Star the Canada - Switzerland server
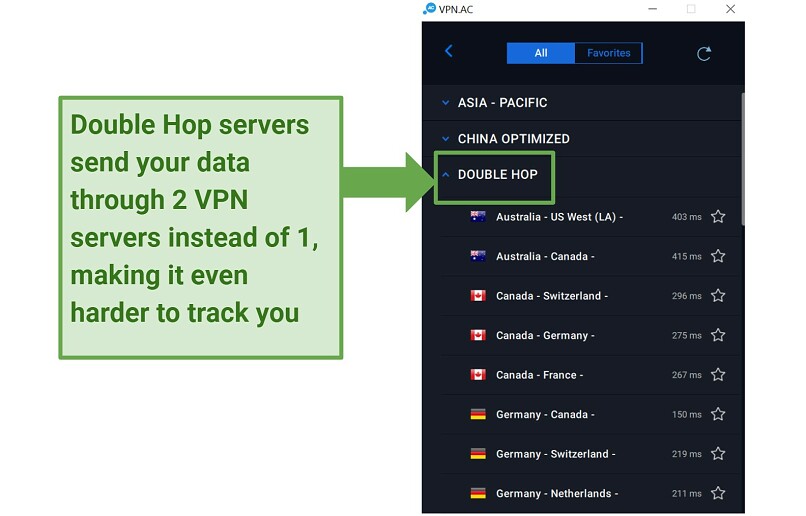This screenshot has height=516, width=806. (x=718, y=296)
